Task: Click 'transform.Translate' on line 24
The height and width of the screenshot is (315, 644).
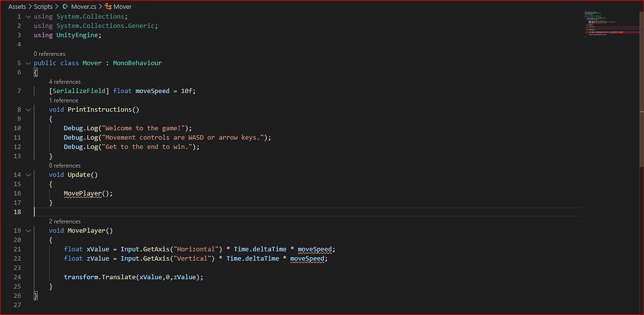Action: click(99, 277)
